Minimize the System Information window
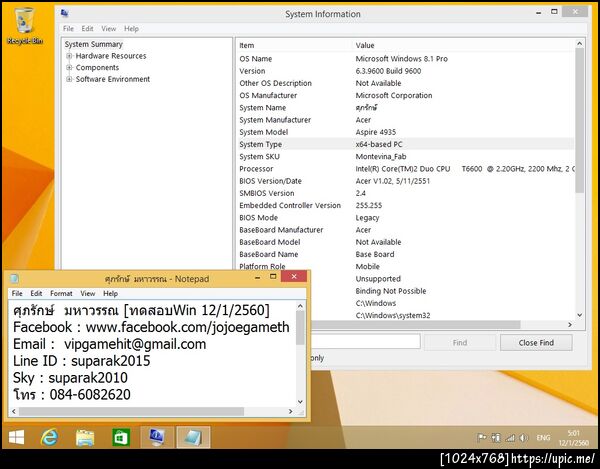Screen dimensions: 600x469 click(539, 13)
